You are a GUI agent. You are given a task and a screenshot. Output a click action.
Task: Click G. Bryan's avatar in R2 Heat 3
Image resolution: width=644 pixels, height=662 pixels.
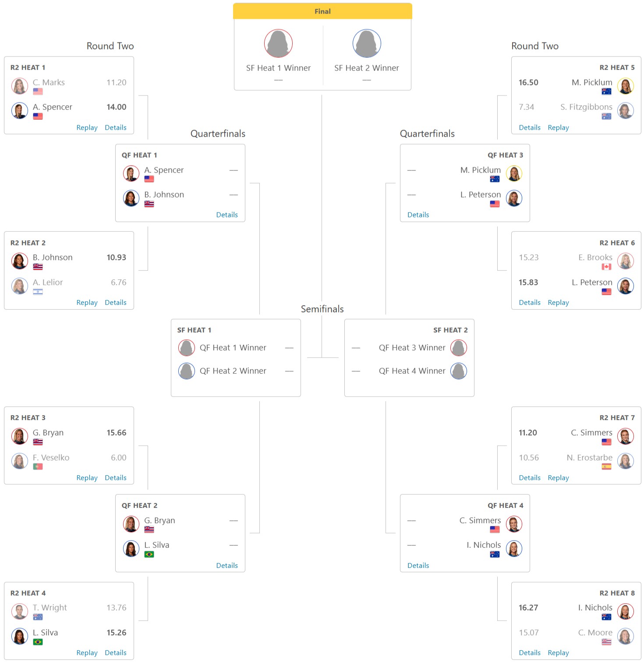tap(20, 436)
